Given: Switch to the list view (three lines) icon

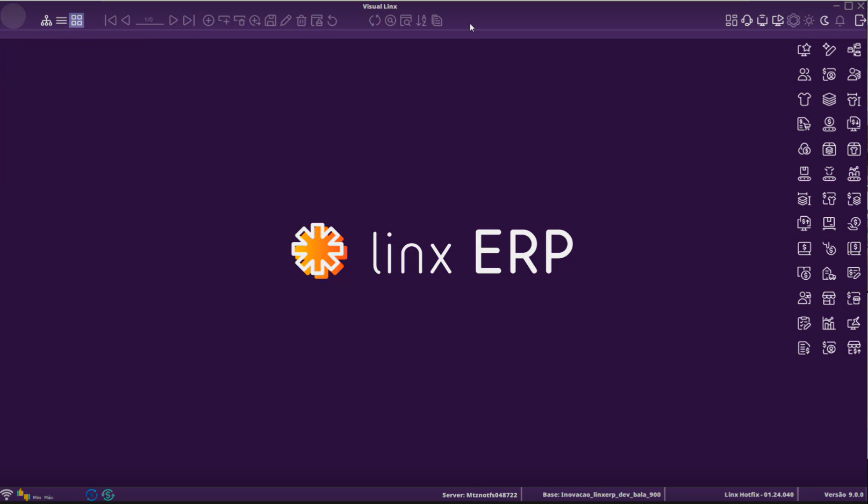Looking at the screenshot, I should point(61,20).
